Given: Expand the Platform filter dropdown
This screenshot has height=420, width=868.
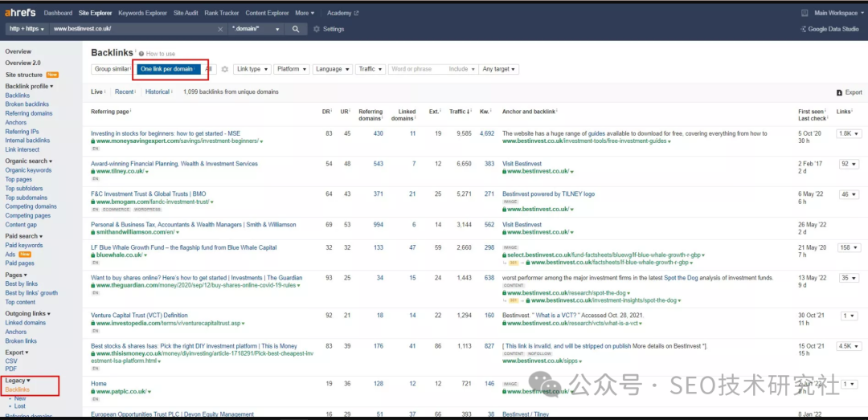Looking at the screenshot, I should (291, 69).
